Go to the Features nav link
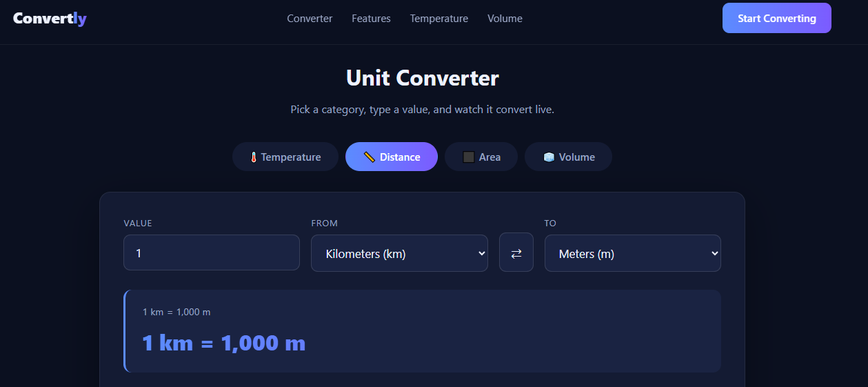868x387 pixels. pyautogui.click(x=371, y=19)
